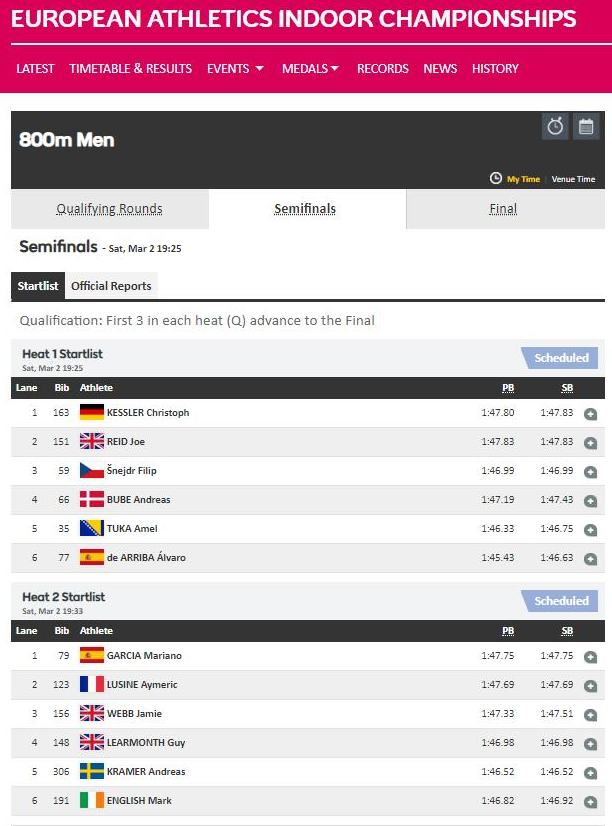Go to Qualifying Rounds tab
Image resolution: width=612 pixels, height=826 pixels.
[x=109, y=209]
